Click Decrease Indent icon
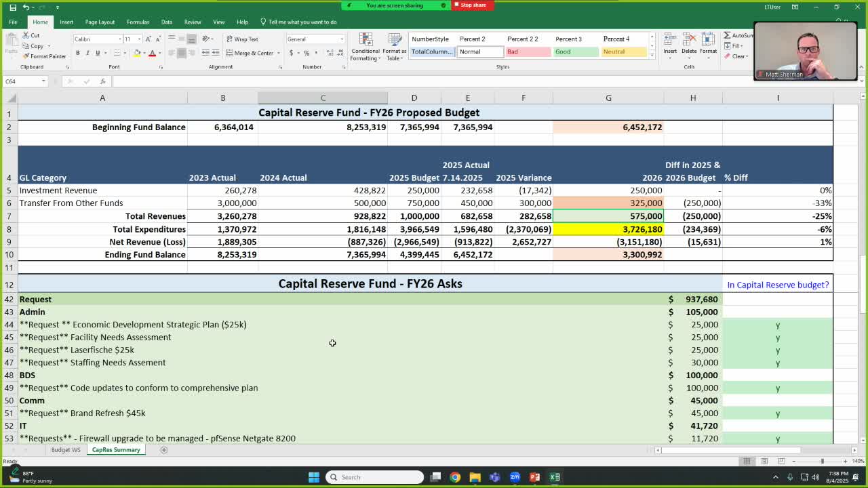 (205, 53)
